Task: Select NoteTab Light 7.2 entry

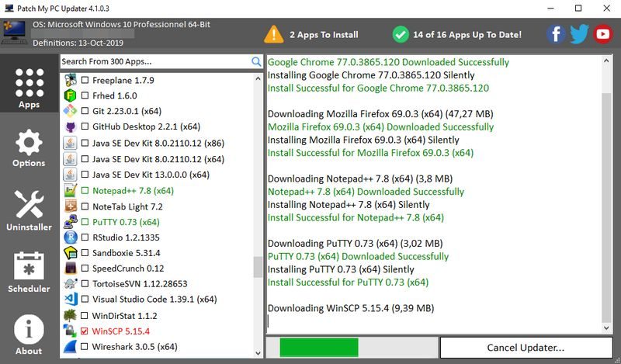Action: [127, 206]
